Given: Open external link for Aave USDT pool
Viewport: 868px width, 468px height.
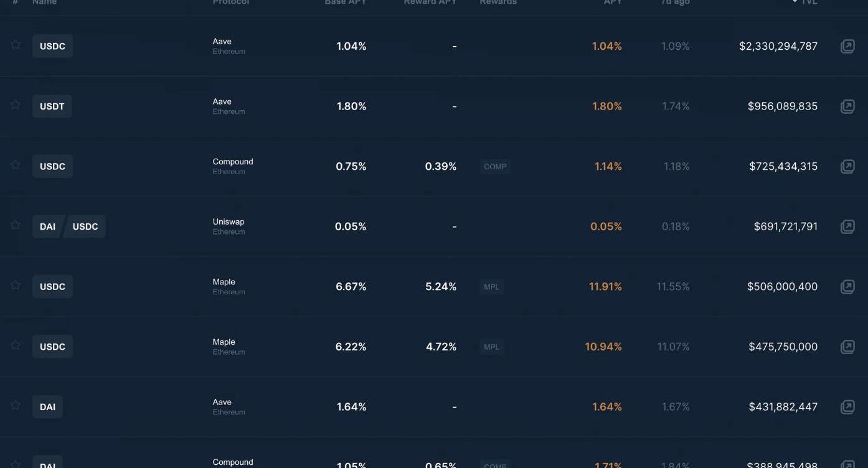Looking at the screenshot, I should 847,106.
